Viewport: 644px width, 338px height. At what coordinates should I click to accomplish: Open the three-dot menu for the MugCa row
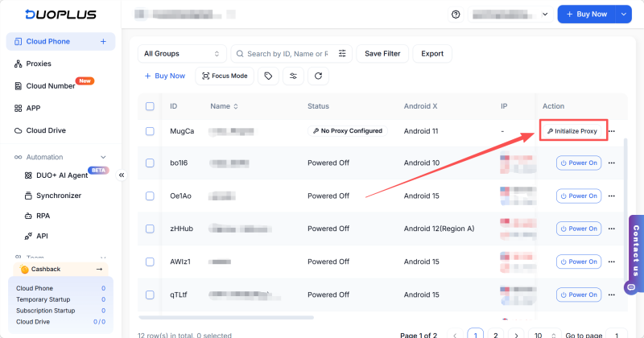(x=612, y=131)
